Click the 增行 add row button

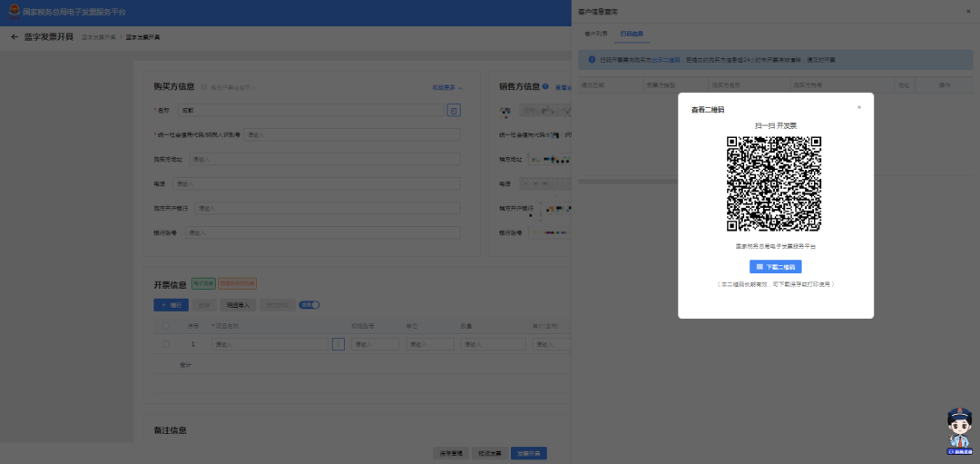click(x=171, y=305)
